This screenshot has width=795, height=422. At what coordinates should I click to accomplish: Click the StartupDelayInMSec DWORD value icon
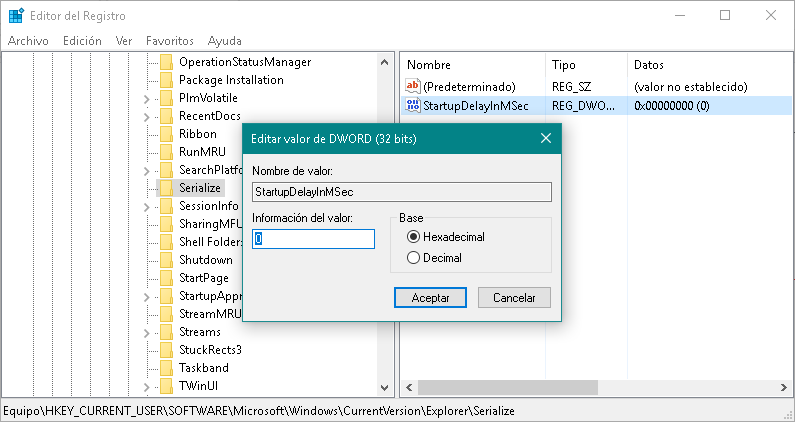[414, 105]
